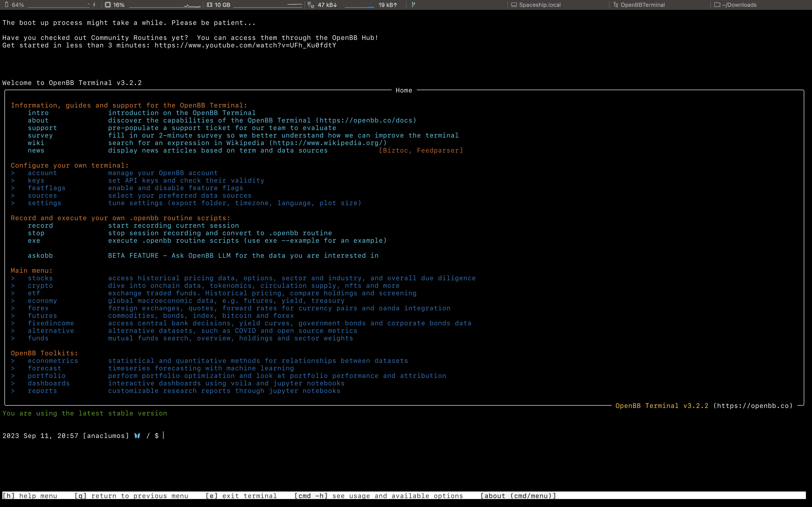Click the network icon beside 47 kB

(311, 5)
